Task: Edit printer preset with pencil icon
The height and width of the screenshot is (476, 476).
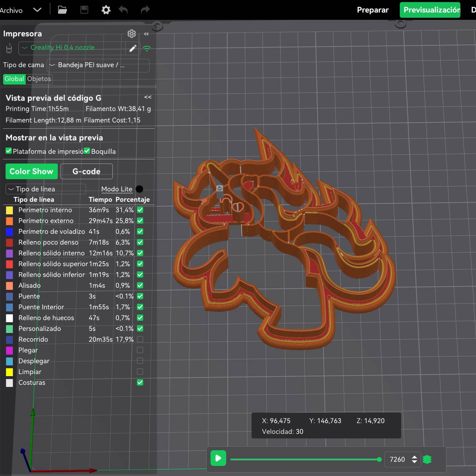Action: 133,48
